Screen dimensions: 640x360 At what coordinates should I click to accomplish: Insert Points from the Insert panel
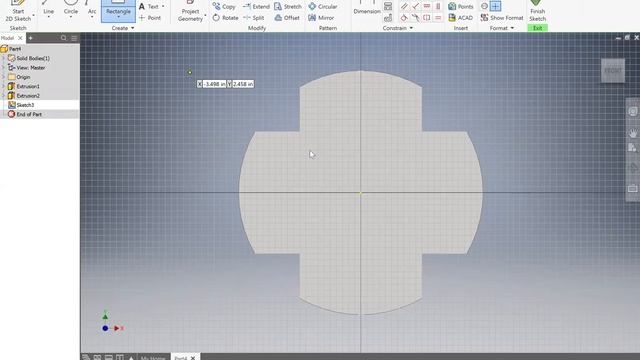coord(460,7)
